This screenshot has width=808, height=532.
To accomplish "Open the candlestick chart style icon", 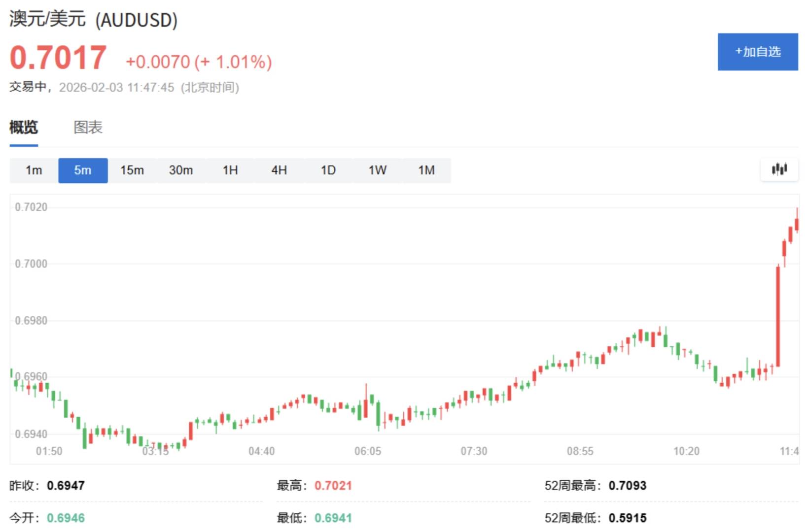I will click(x=779, y=169).
